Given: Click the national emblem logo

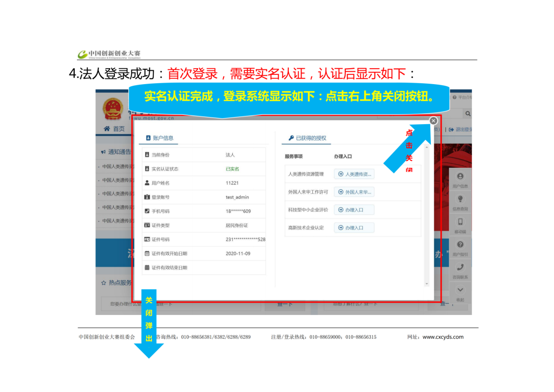Looking at the screenshot, I should [112, 108].
